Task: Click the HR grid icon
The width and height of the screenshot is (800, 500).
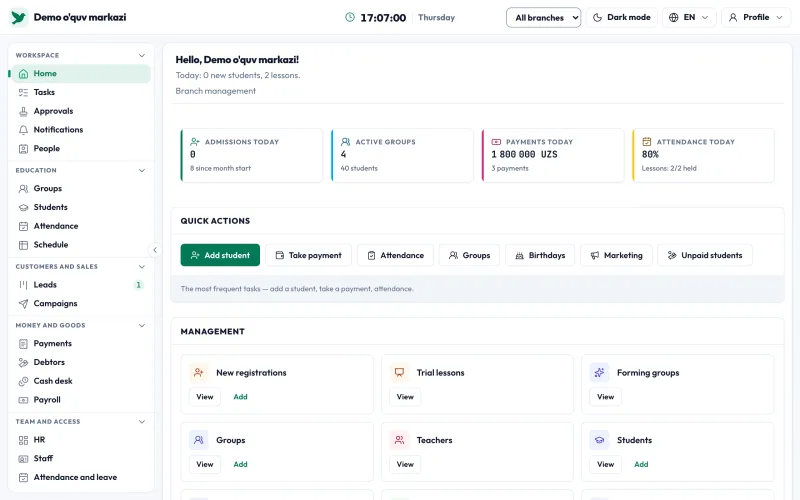Action: [x=23, y=440]
